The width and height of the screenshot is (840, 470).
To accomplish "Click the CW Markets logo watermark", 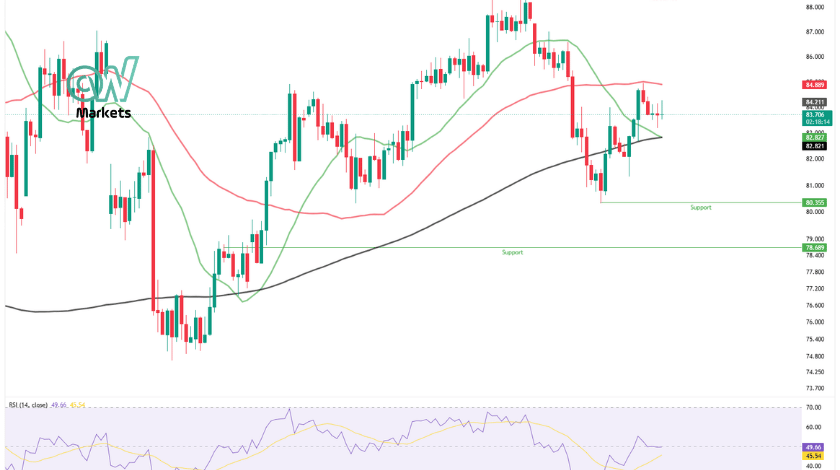I will click(x=103, y=87).
